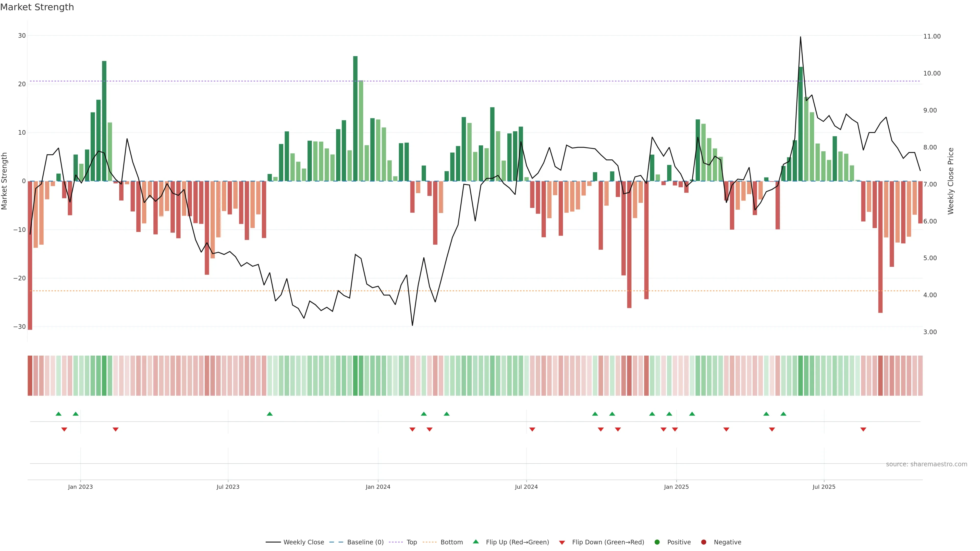
Task: Click the Jul 2025 x-axis label
Action: click(824, 487)
